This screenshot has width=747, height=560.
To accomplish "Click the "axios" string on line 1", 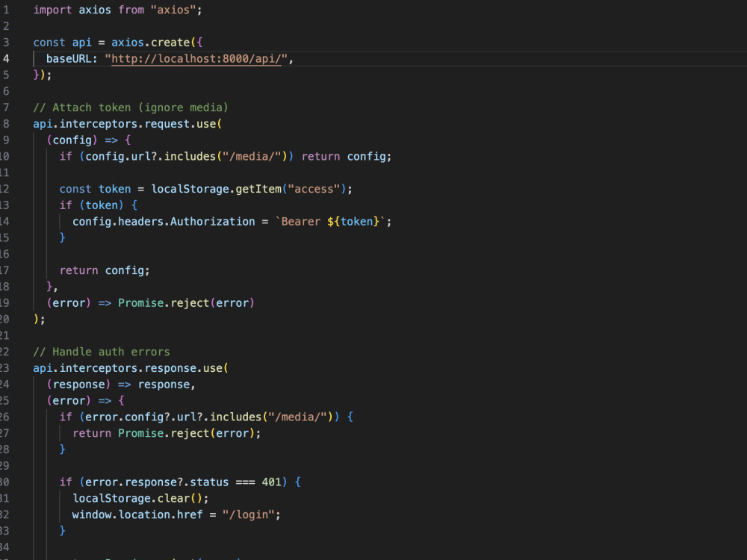I will click(x=173, y=10).
